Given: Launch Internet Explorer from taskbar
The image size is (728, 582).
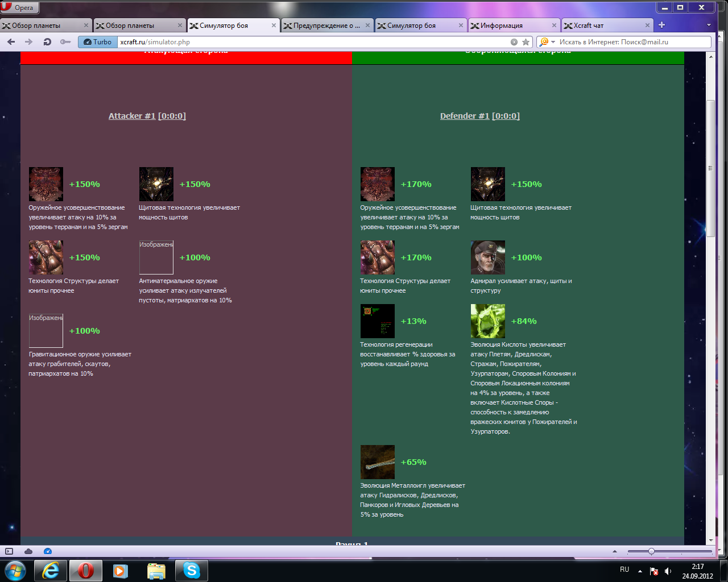Looking at the screenshot, I should (x=51, y=571).
